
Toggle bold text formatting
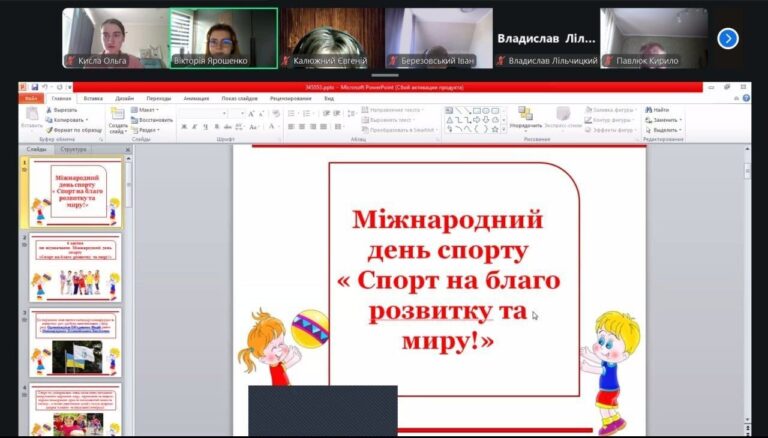(183, 127)
